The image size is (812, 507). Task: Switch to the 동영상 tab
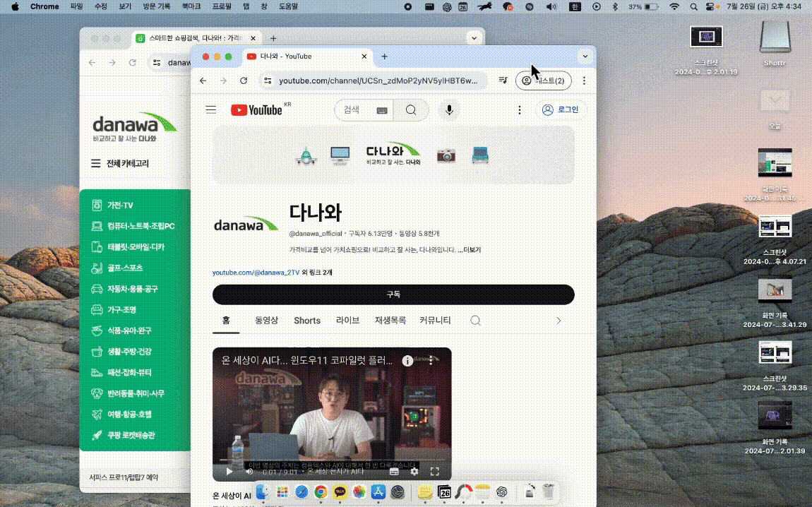pyautogui.click(x=266, y=321)
